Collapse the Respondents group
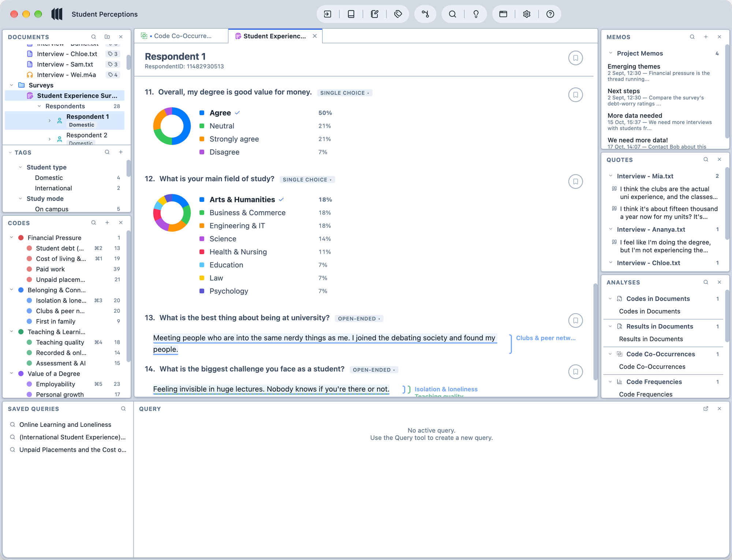 (x=39, y=106)
